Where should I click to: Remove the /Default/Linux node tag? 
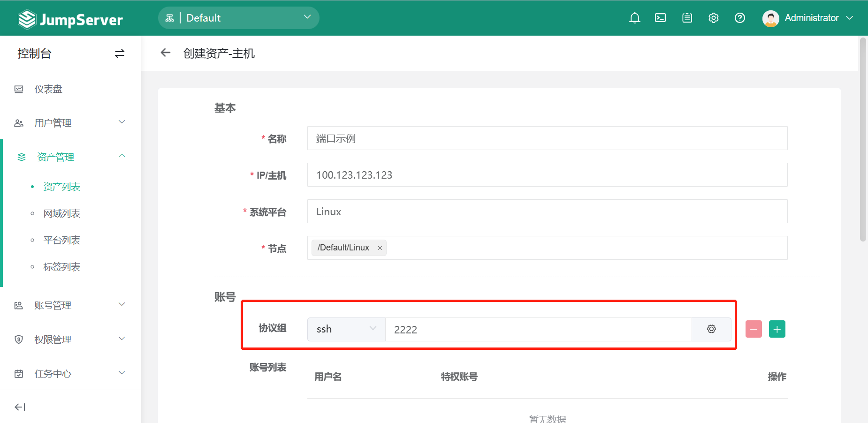(x=380, y=248)
